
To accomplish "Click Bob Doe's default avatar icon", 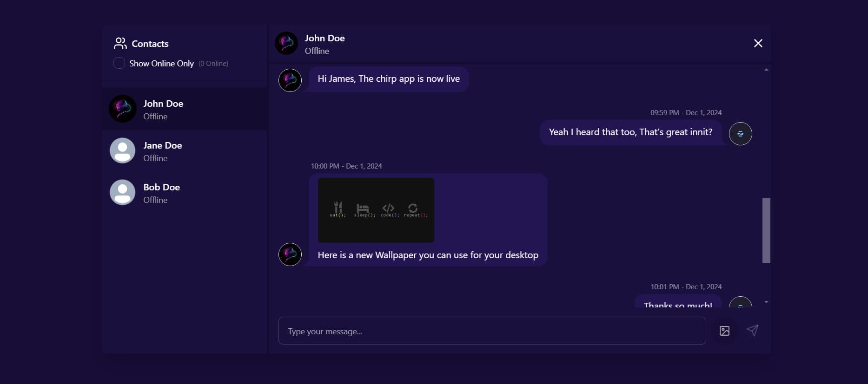I will [x=122, y=192].
